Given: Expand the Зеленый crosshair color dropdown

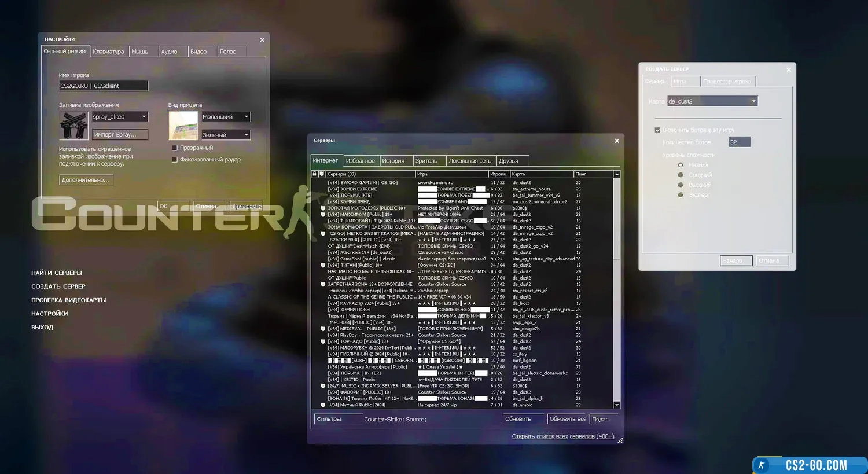Looking at the screenshot, I should pos(246,135).
